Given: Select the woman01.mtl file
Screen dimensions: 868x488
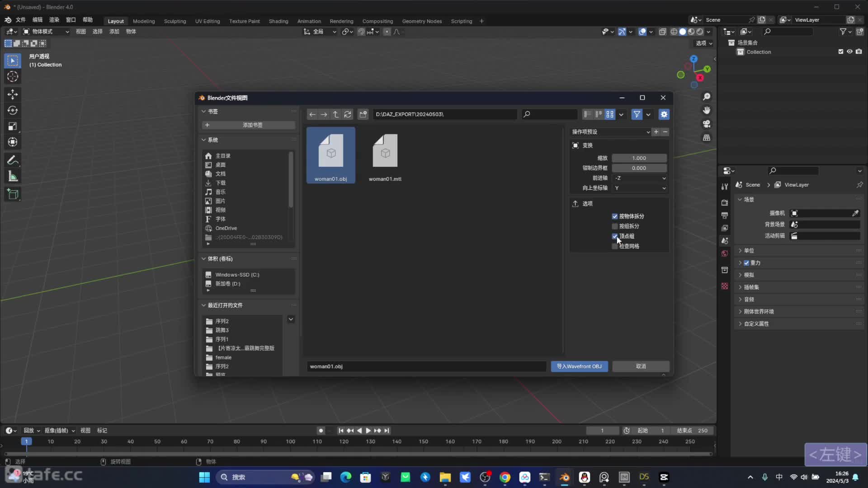Looking at the screenshot, I should click(385, 156).
